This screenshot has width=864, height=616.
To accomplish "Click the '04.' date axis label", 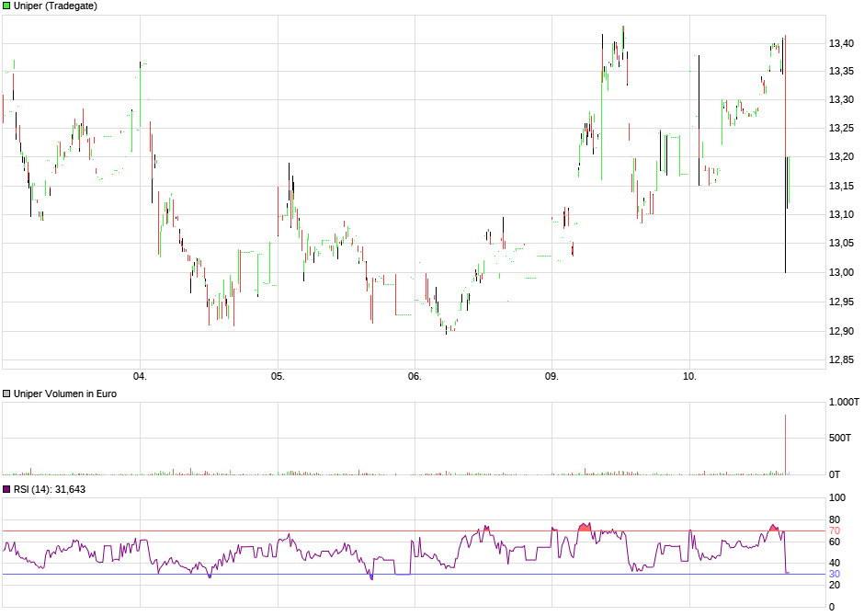I will [140, 376].
